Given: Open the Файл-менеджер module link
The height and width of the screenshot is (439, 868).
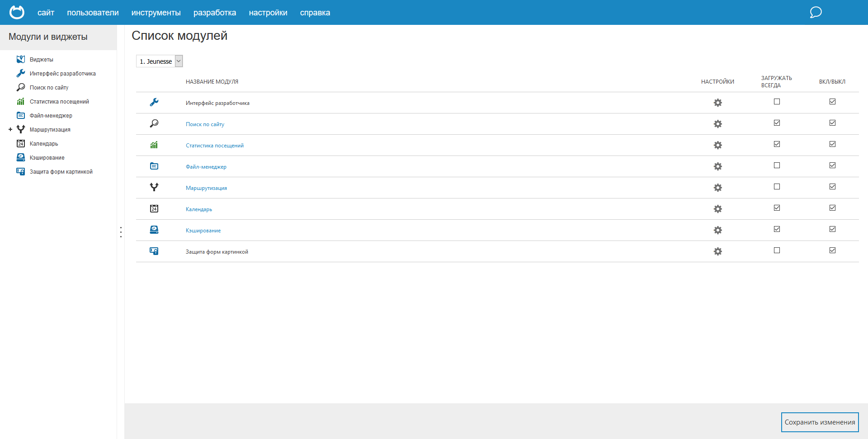Looking at the screenshot, I should pyautogui.click(x=206, y=167).
